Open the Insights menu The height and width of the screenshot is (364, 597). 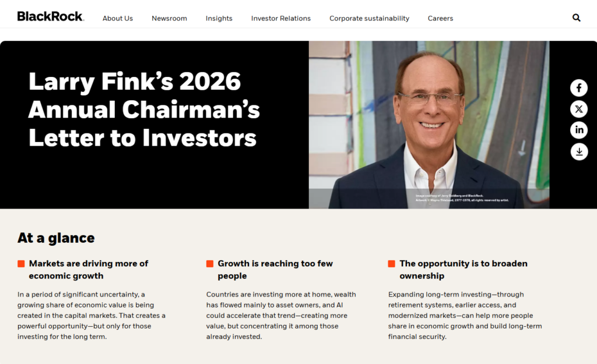tap(219, 19)
